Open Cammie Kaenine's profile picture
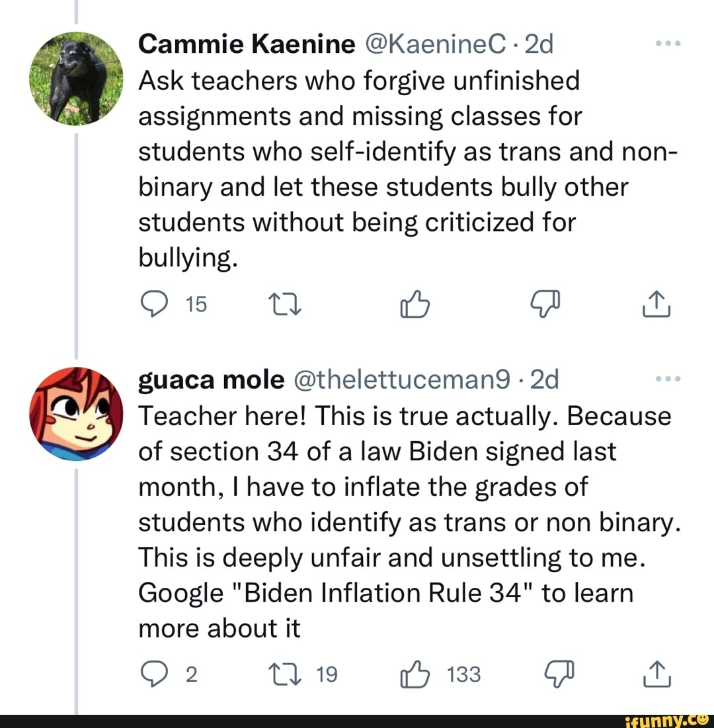Viewport: 714px width, 728px height. click(77, 77)
